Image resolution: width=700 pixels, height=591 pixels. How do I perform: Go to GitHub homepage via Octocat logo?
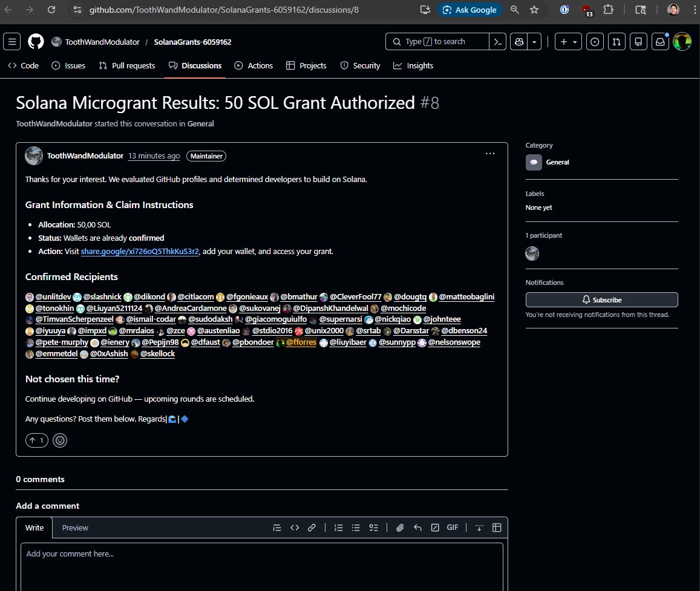pos(36,42)
